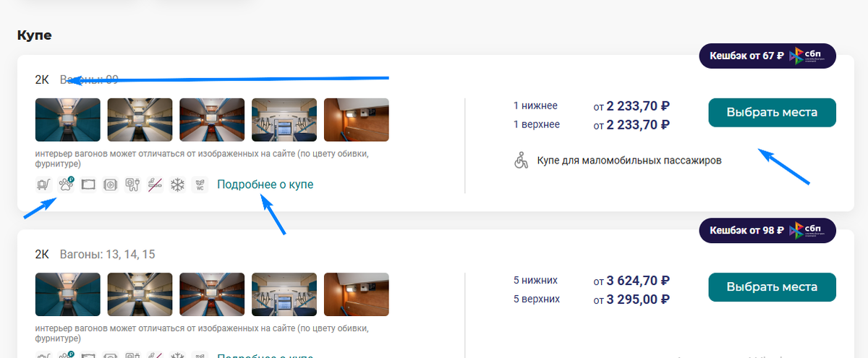Viewport: 868px width, 358px height.
Task: Click Вагоны: 13, 14, 15 label
Action: (107, 255)
